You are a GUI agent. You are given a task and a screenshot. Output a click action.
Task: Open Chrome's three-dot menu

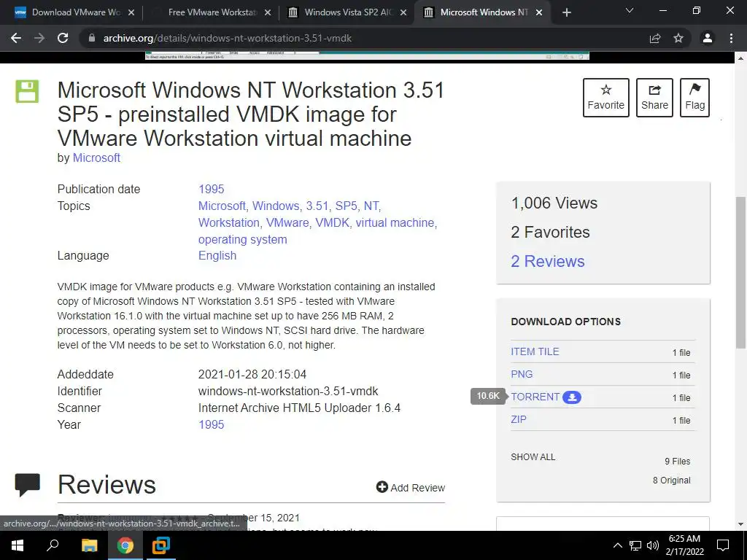tap(731, 38)
